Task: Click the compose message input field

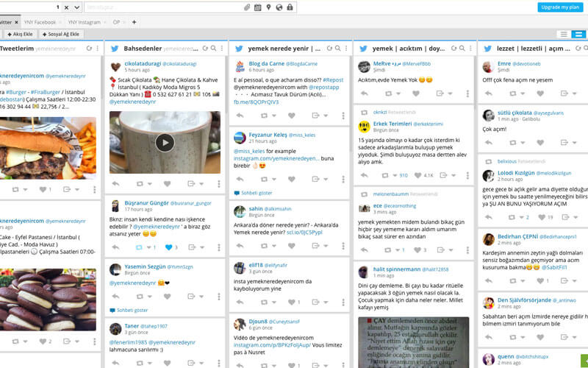Action: point(162,7)
